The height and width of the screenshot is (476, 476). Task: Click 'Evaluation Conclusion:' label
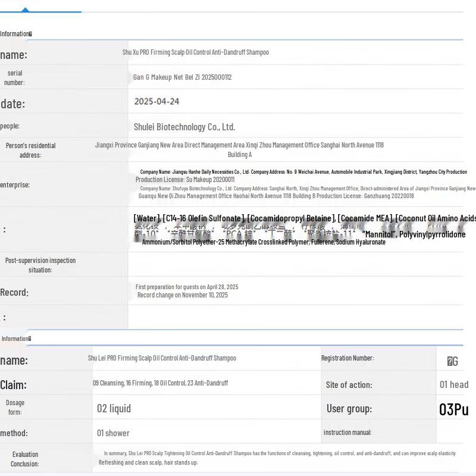[x=25, y=459]
